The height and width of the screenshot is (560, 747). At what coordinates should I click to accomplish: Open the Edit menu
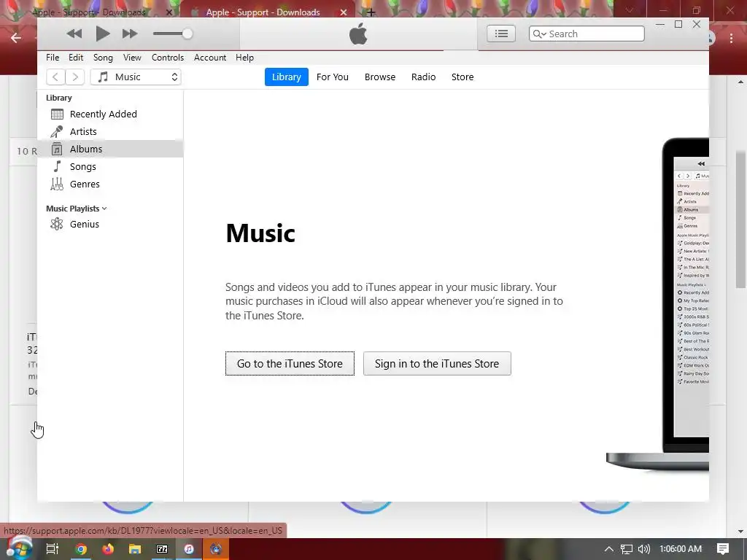[76, 58]
